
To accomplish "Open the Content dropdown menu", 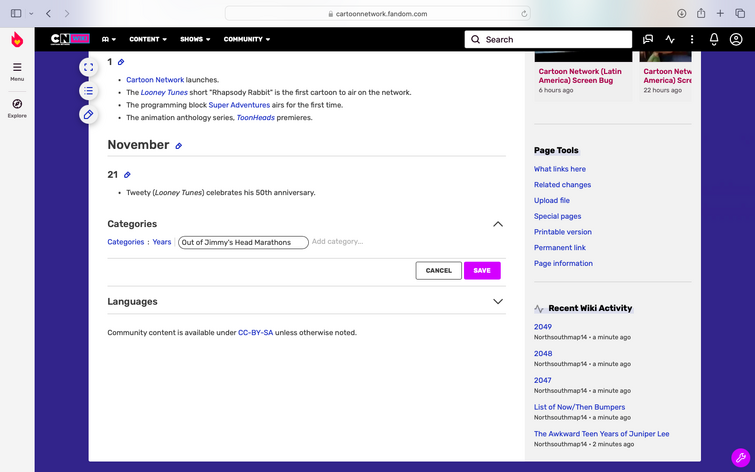I will [147, 39].
